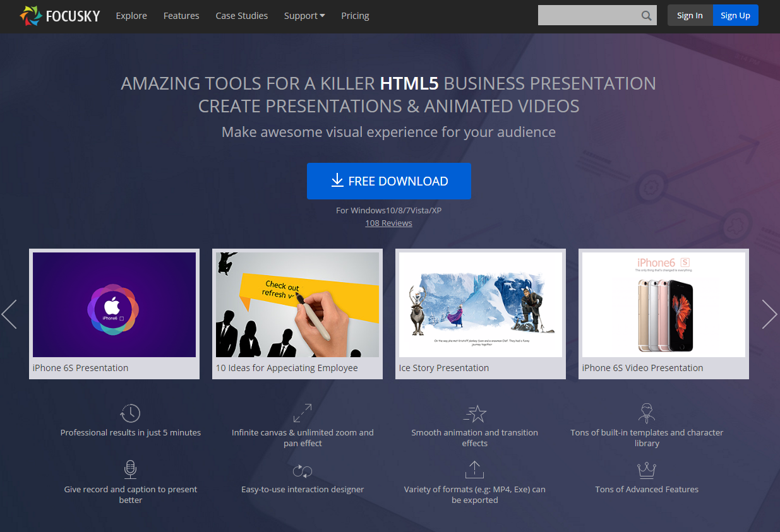Image resolution: width=780 pixels, height=532 pixels.
Task: Open the iPhone 6S Video Presentation thumbnail
Action: pos(664,305)
